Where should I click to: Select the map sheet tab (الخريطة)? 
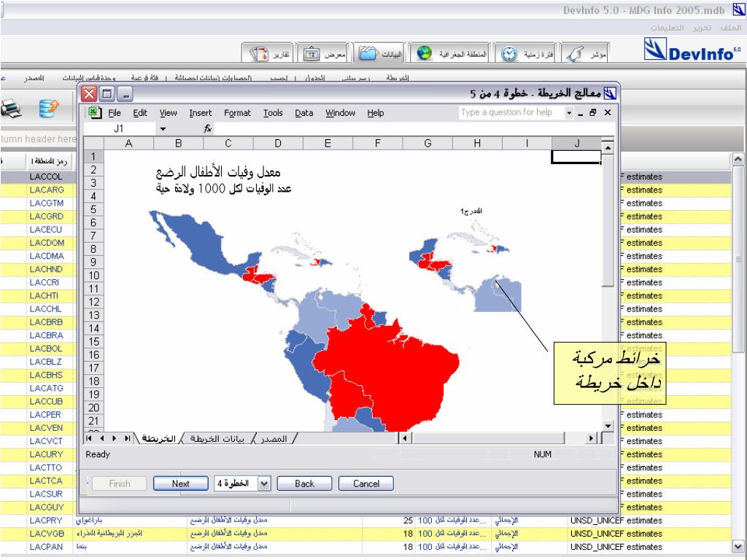158,438
